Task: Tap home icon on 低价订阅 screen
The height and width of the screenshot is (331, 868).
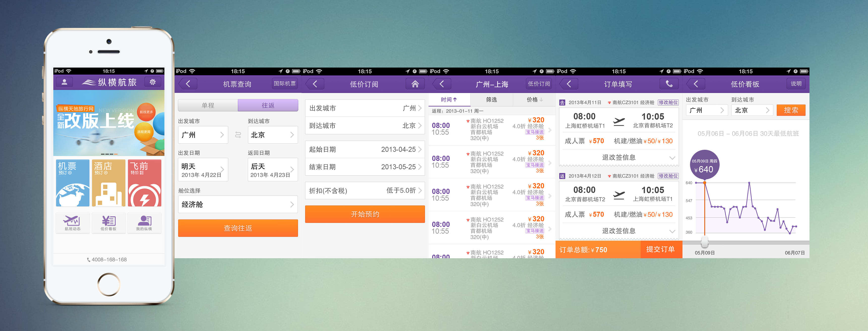Action: coord(415,84)
